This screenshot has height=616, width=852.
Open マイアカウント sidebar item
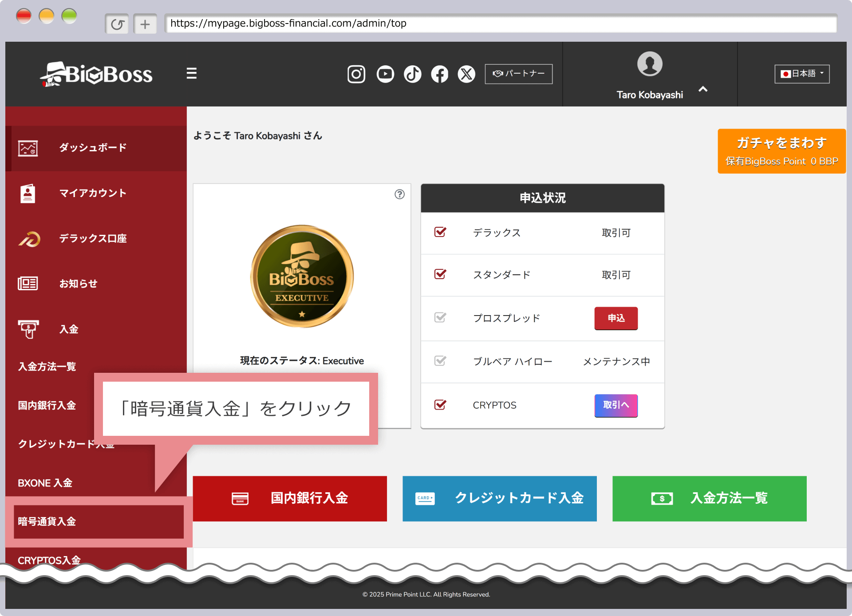pos(92,193)
